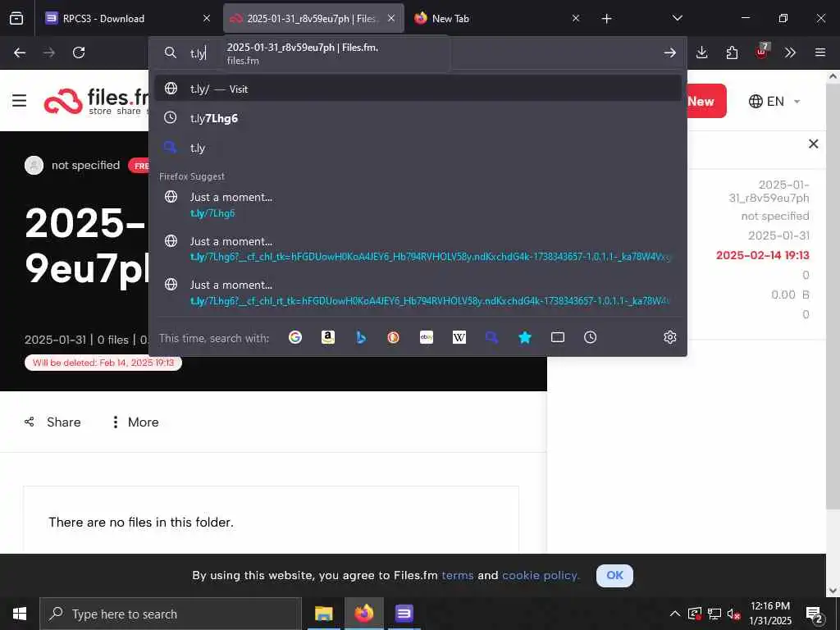The image size is (840, 630).
Task: Reload the current page
Action: click(x=79, y=52)
